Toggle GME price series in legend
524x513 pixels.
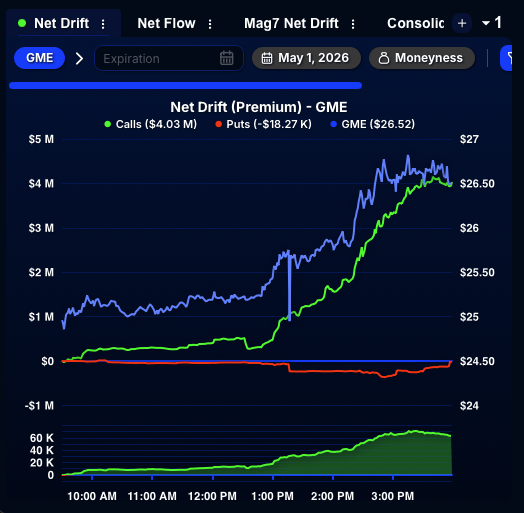[x=373, y=124]
